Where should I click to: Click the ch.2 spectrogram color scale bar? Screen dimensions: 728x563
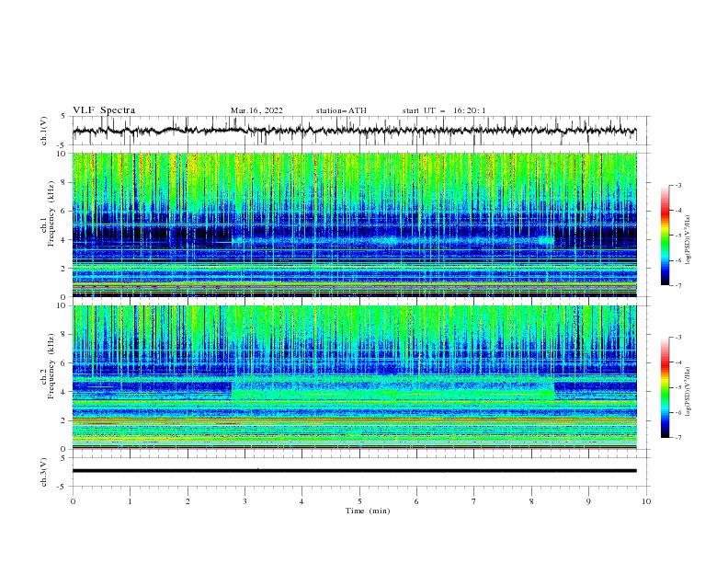665,387
